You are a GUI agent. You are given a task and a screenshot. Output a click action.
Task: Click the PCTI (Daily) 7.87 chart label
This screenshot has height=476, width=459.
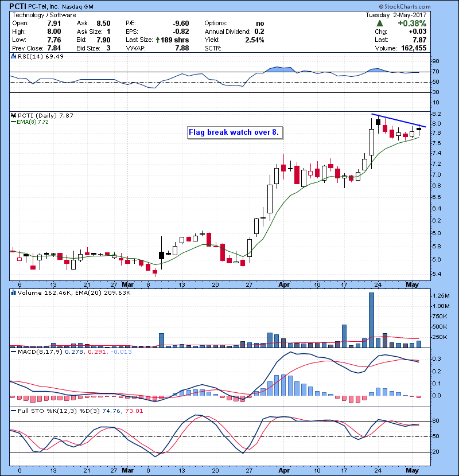tap(45, 115)
